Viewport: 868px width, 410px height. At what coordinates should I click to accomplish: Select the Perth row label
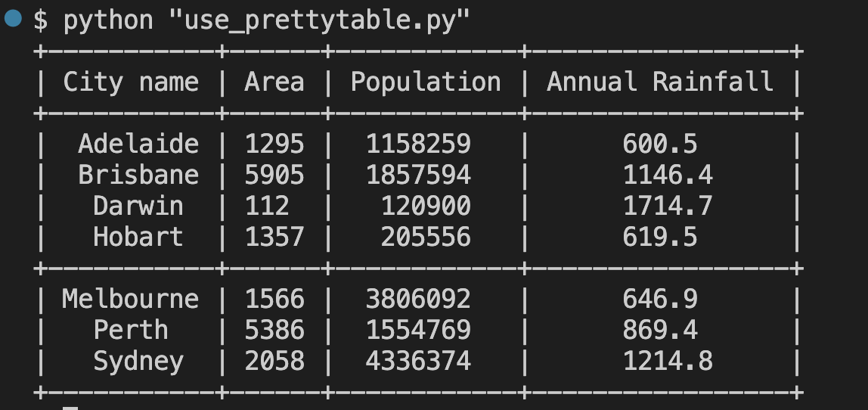[x=131, y=331]
